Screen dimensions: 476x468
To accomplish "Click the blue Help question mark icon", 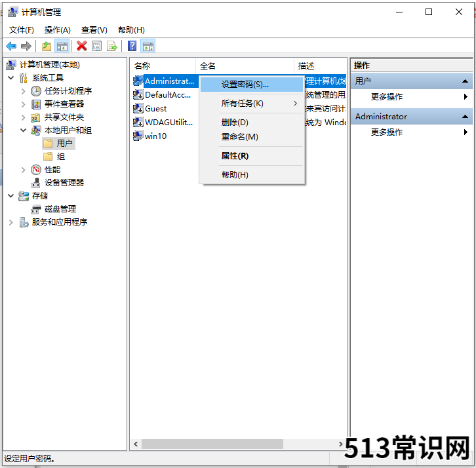I will pos(132,46).
